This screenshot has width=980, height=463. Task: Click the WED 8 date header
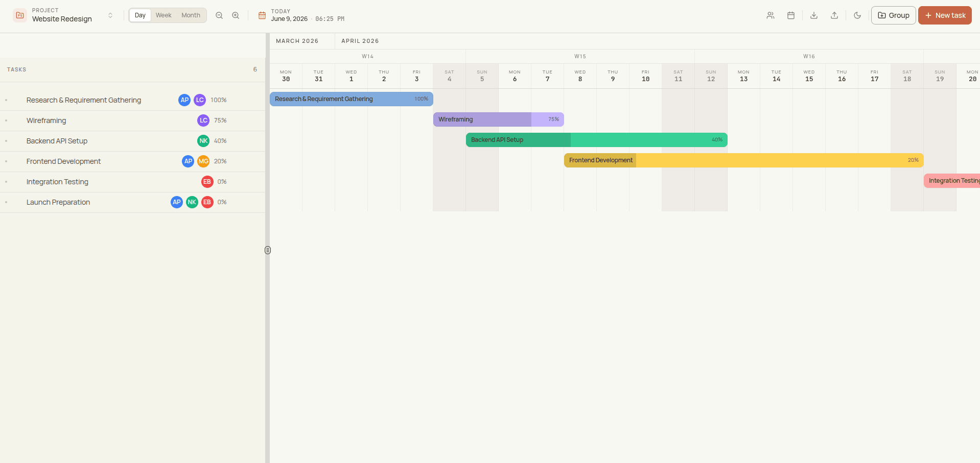click(x=580, y=76)
